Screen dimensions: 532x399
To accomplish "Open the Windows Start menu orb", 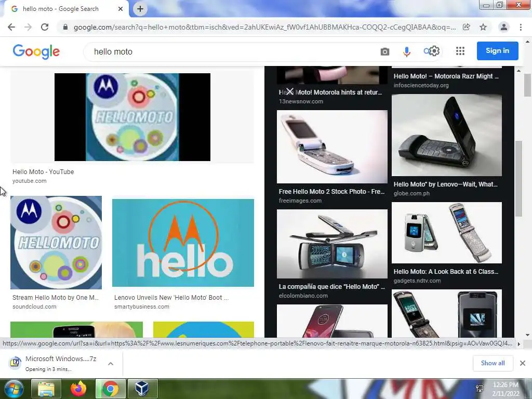I will pos(13,389).
